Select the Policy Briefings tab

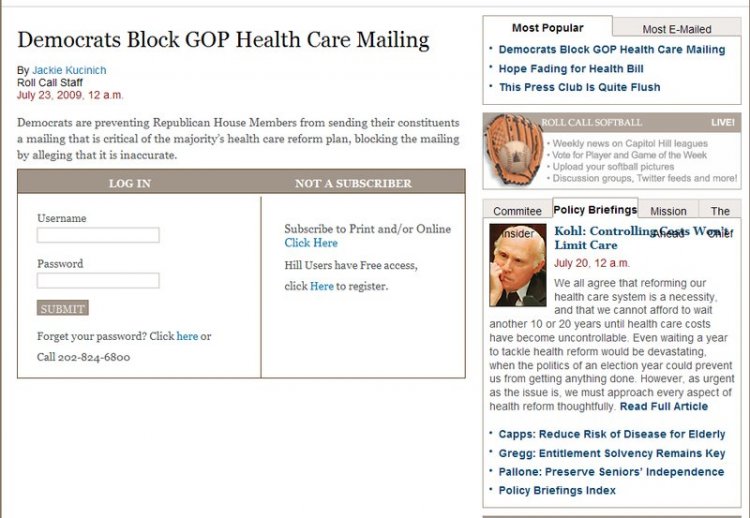click(x=595, y=210)
